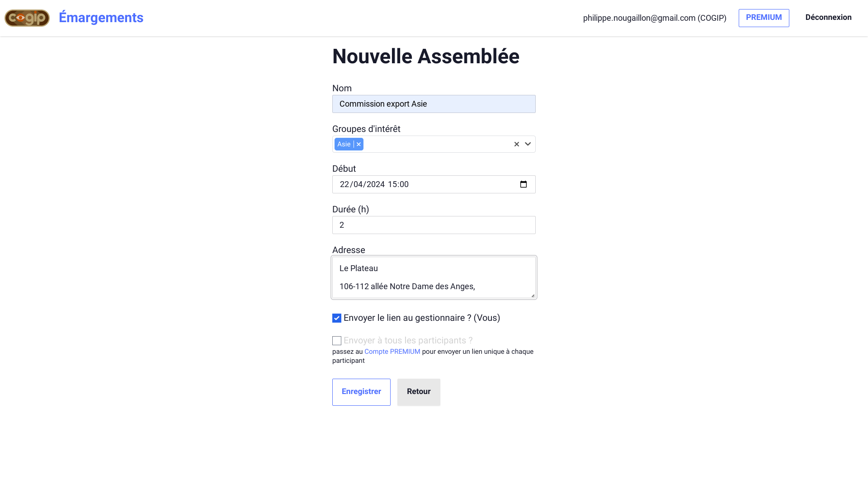Clear all selected interest groups
The width and height of the screenshot is (868, 488).
[x=516, y=144]
